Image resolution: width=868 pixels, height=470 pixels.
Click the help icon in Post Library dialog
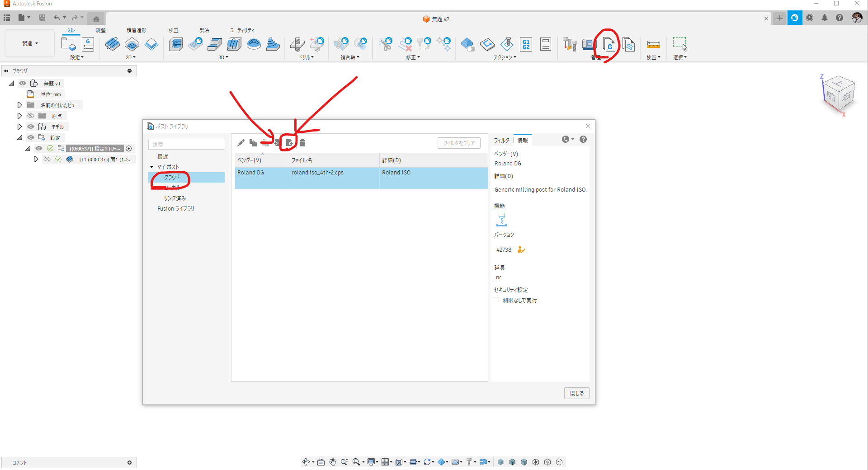583,139
